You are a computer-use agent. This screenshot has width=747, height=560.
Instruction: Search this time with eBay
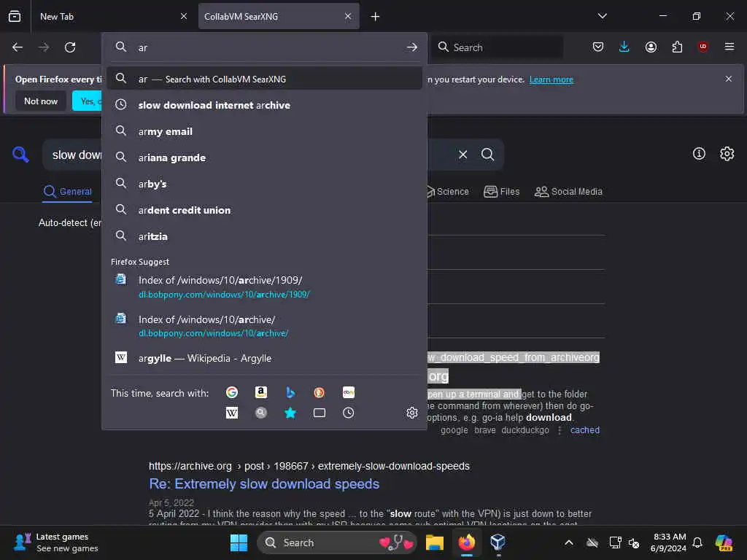[x=348, y=392]
